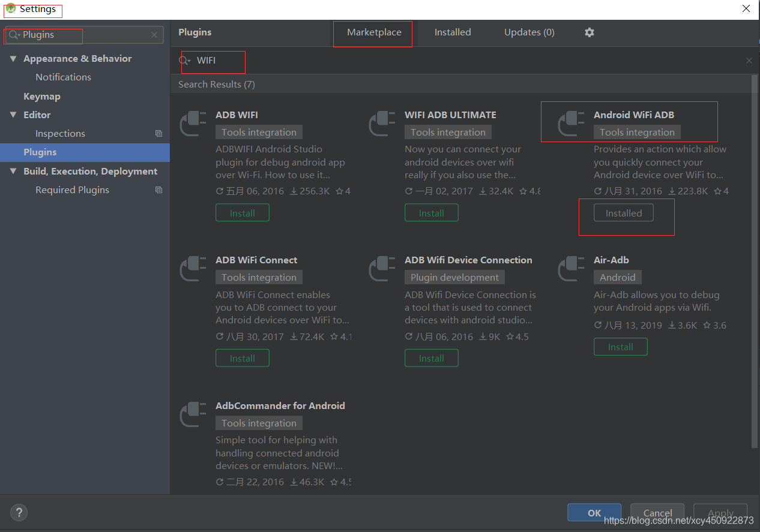Open the WIFI ADB ULTIMATE plugin title
Image resolution: width=760 pixels, height=532 pixels.
point(450,115)
